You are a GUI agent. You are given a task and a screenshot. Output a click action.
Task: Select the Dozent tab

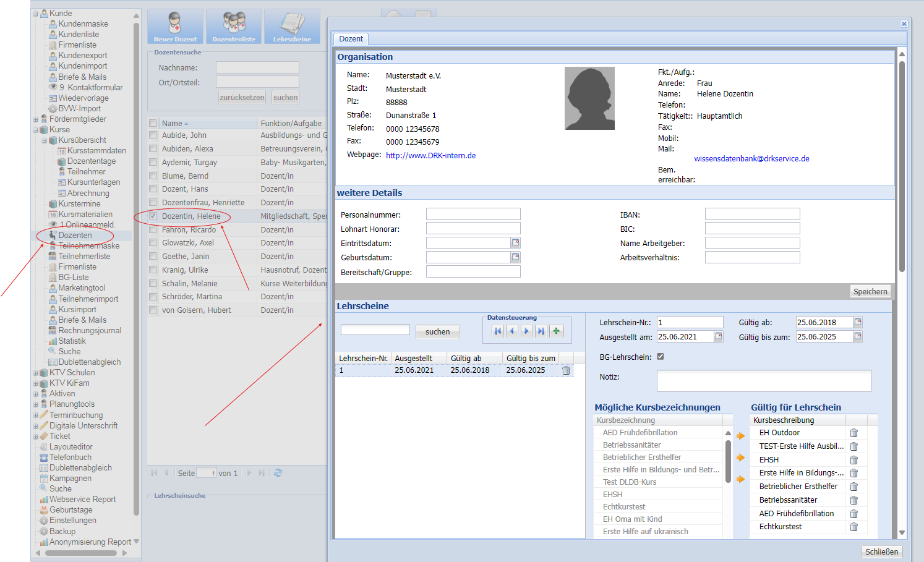pos(351,39)
